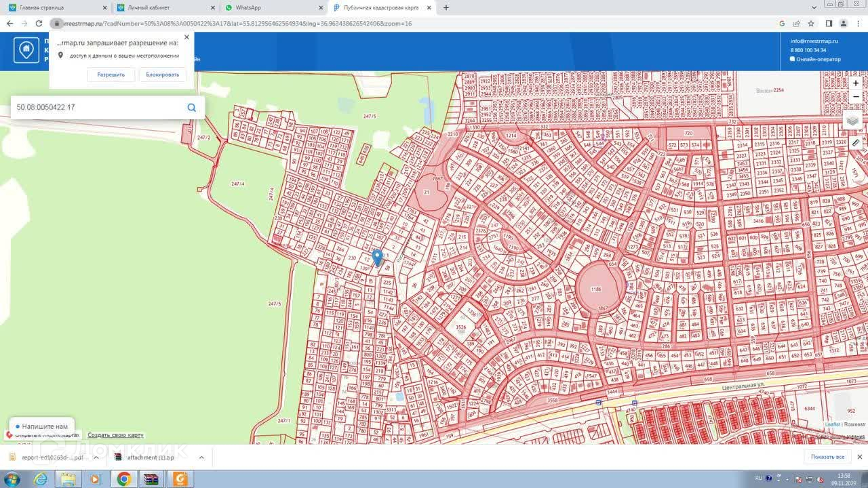Allow location access with Разрешить
Screen dimensions: 868x488
click(x=111, y=75)
